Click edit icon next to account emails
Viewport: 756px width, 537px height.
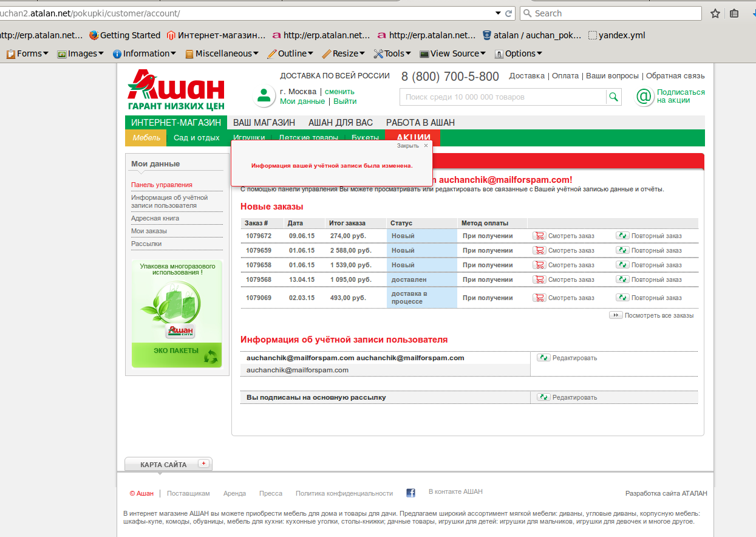pyautogui.click(x=543, y=358)
